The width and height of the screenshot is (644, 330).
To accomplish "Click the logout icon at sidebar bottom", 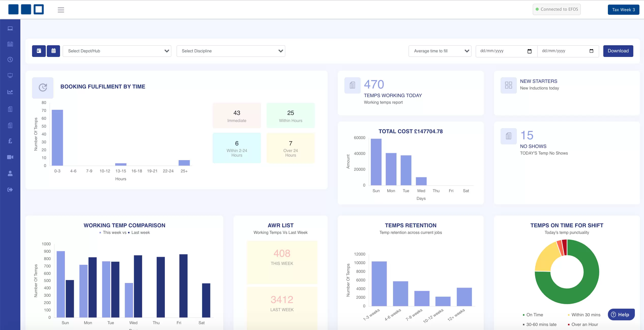I will tap(10, 189).
